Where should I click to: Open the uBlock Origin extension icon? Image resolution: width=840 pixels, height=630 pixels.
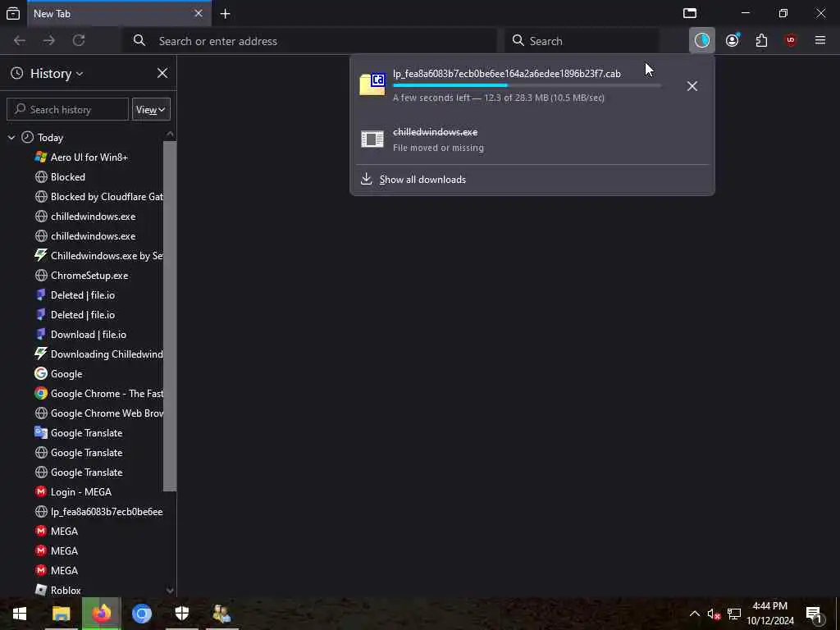[x=791, y=40]
